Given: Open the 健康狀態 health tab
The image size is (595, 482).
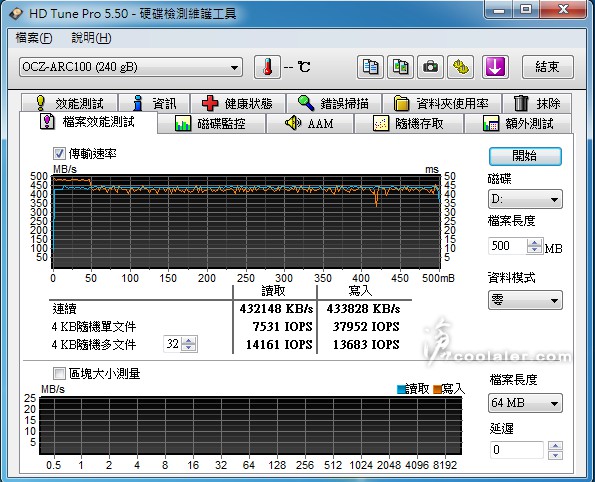Looking at the screenshot, I should 238,103.
